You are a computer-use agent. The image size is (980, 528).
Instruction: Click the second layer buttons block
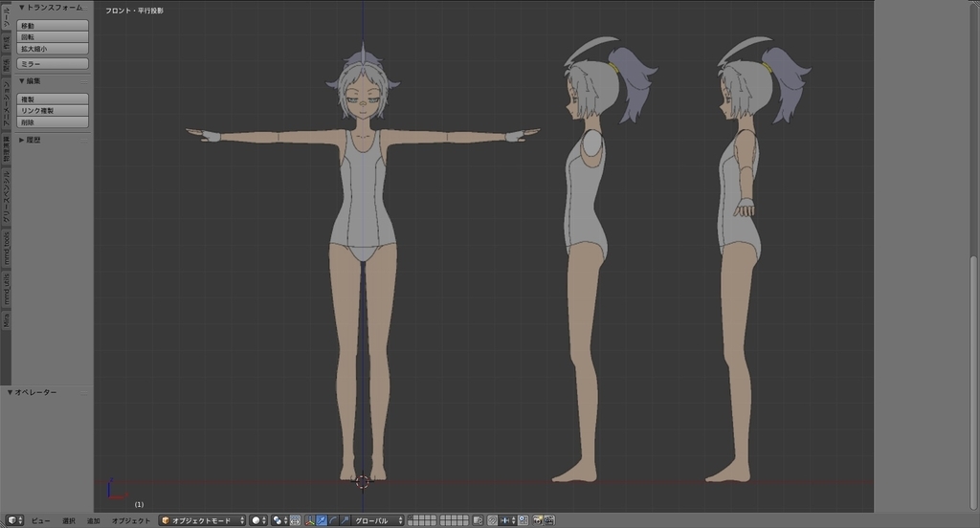click(455, 520)
